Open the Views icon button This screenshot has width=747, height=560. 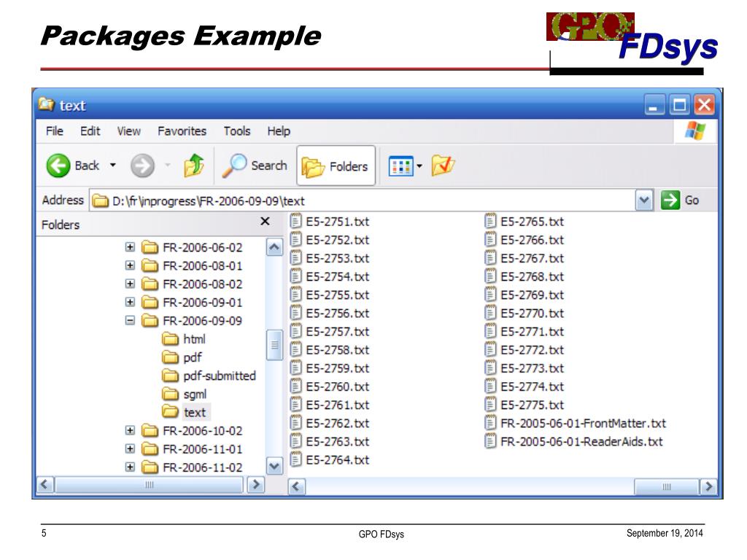pyautogui.click(x=400, y=166)
